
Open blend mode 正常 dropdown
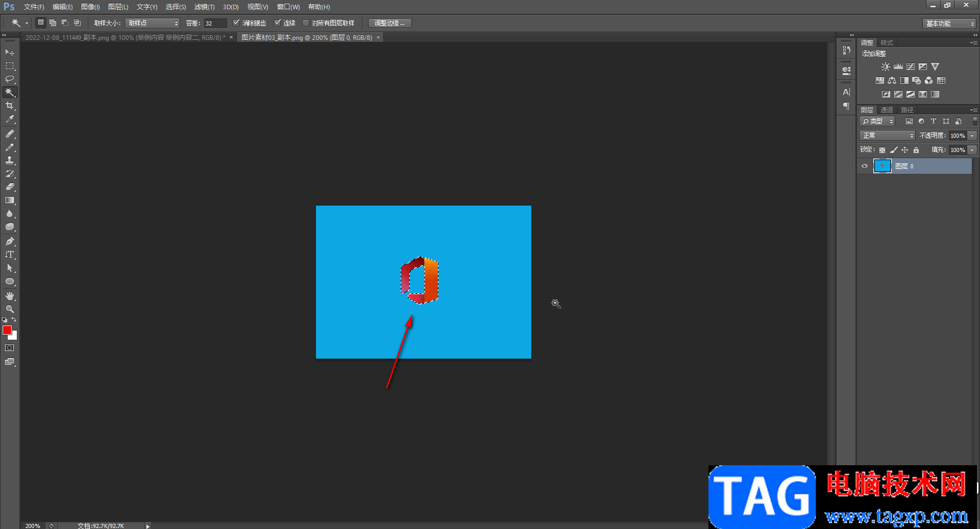point(888,136)
